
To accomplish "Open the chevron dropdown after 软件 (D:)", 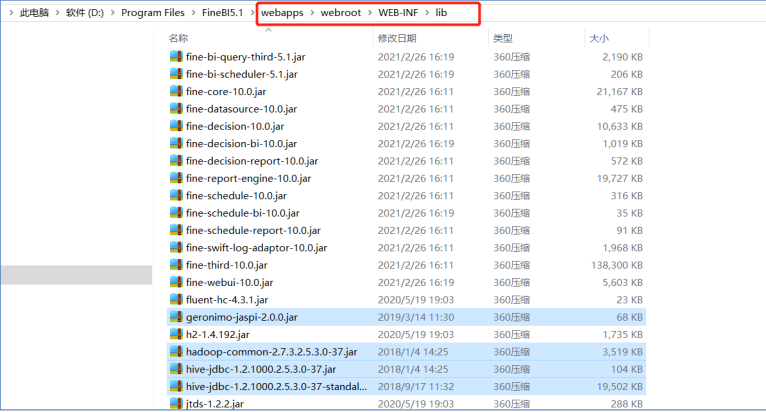I will click(x=112, y=13).
